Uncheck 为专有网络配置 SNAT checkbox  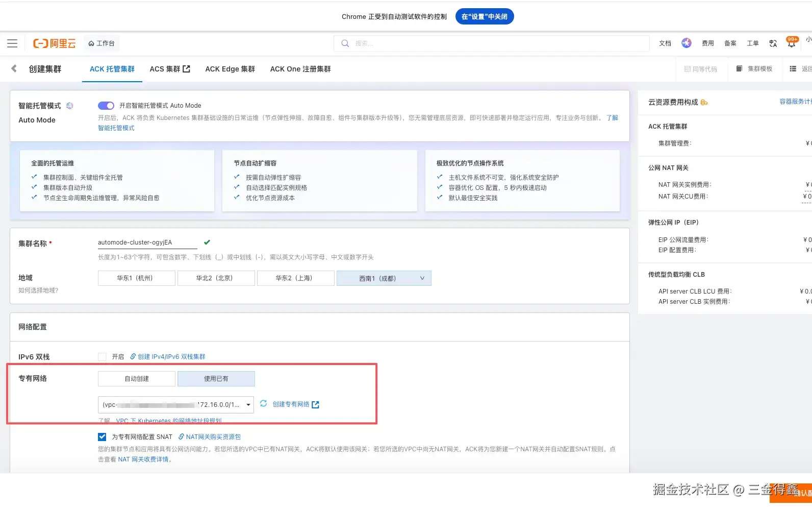[x=102, y=437]
